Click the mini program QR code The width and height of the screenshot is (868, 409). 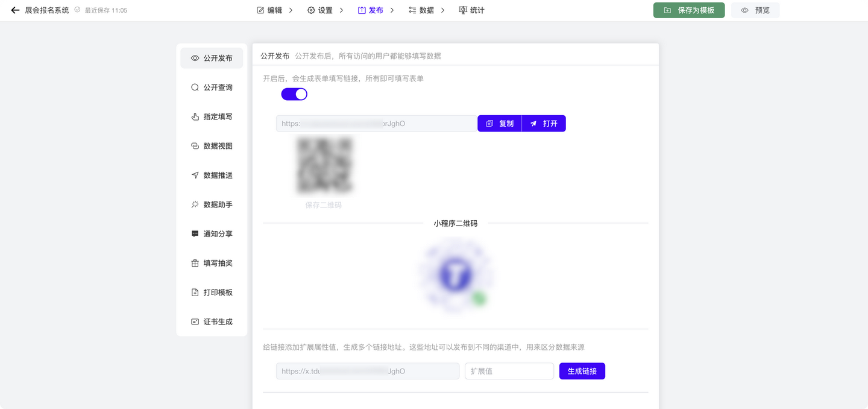coord(456,275)
